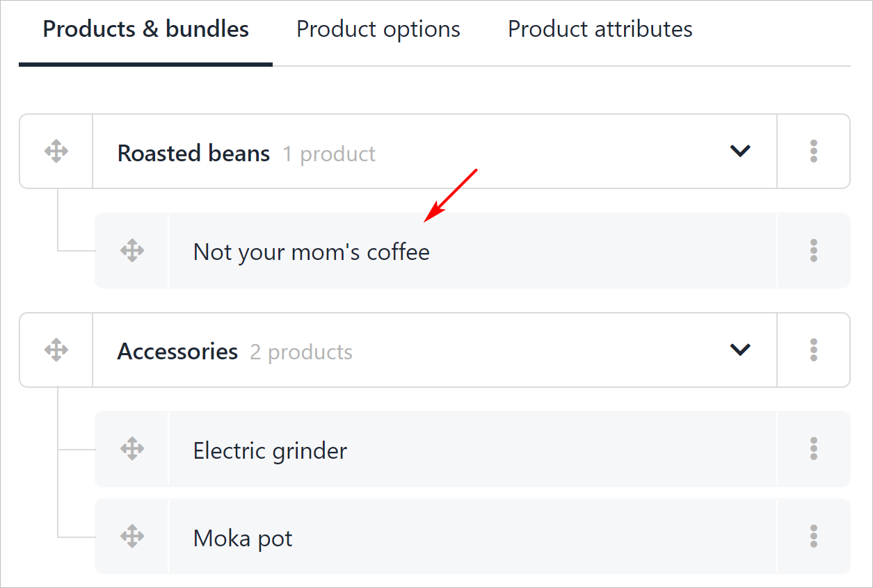Open the Not your mom's coffee product

point(311,252)
